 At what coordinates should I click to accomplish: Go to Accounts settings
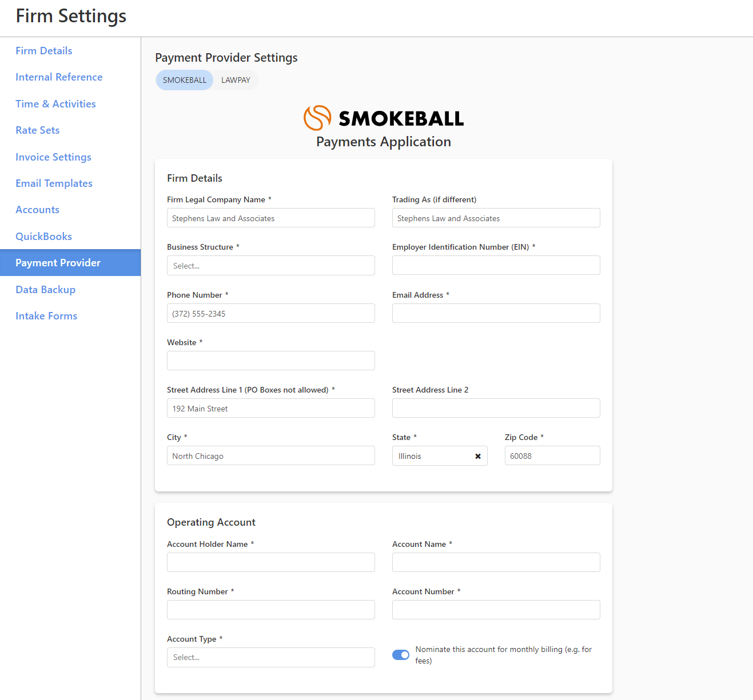[x=37, y=210]
